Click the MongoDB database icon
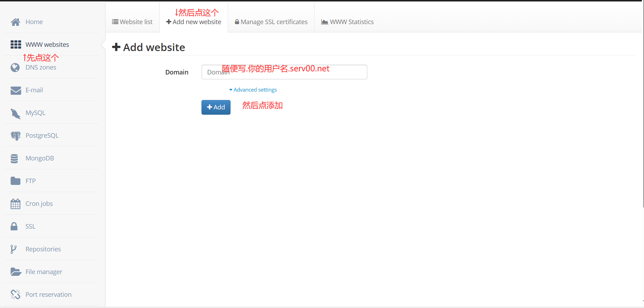Image resolution: width=644 pixels, height=308 pixels. 14,158
